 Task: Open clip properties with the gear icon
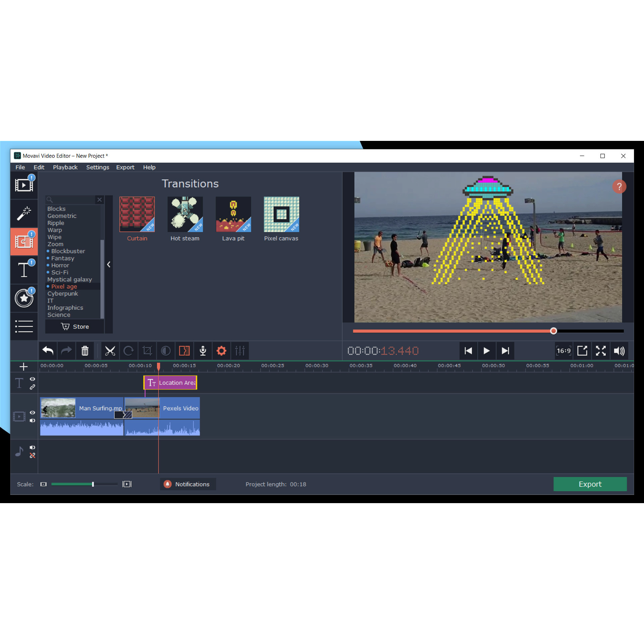pos(221,351)
